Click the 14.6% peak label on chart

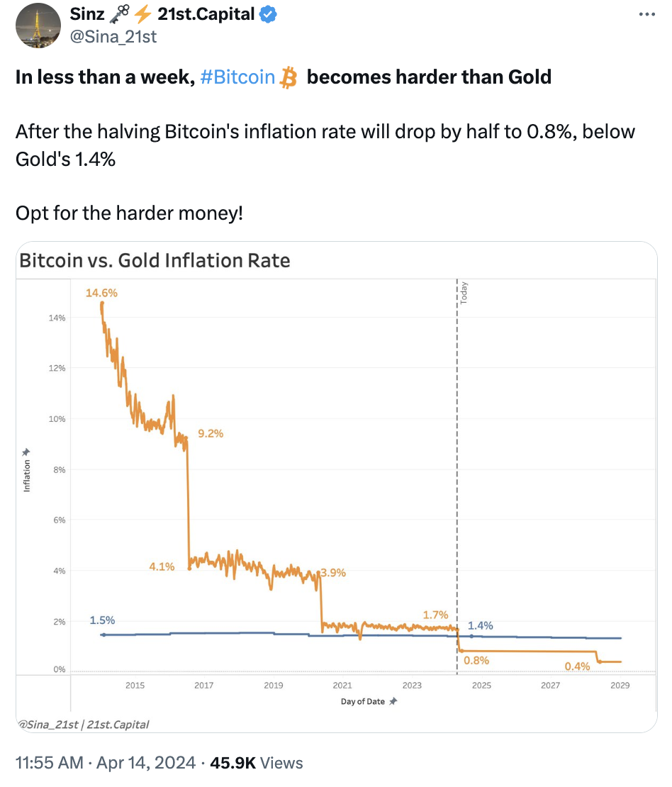point(101,293)
